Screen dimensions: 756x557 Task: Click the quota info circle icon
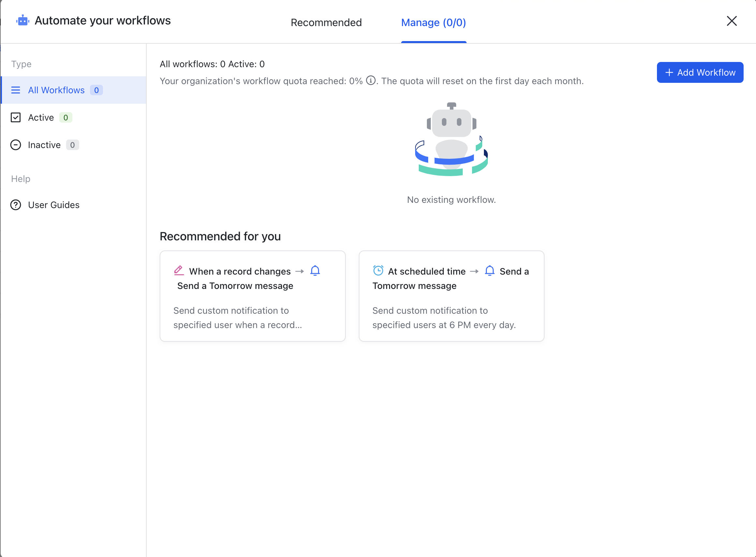coord(371,81)
